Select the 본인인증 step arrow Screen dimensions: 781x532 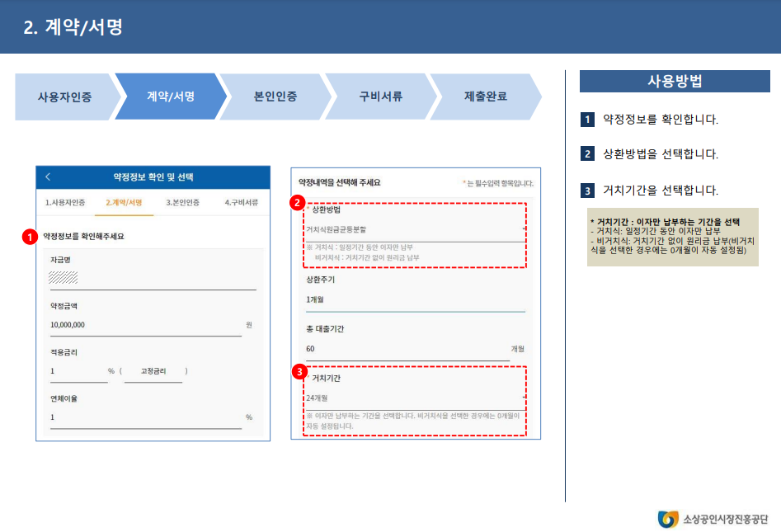click(275, 97)
